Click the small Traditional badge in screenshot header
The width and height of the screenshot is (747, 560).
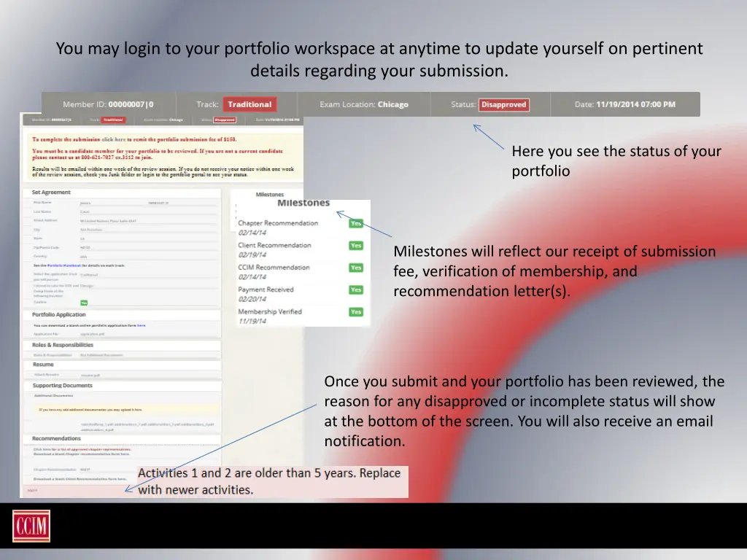[x=113, y=120]
